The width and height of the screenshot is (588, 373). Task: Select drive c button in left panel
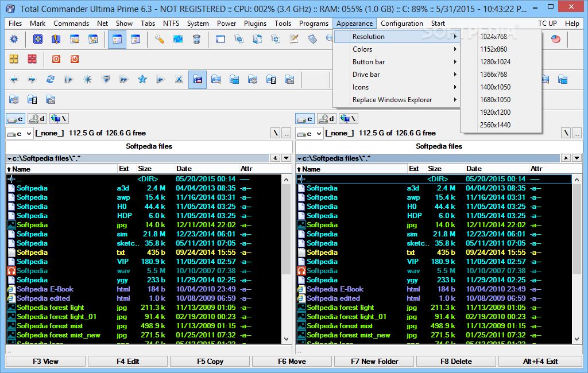tap(16, 119)
